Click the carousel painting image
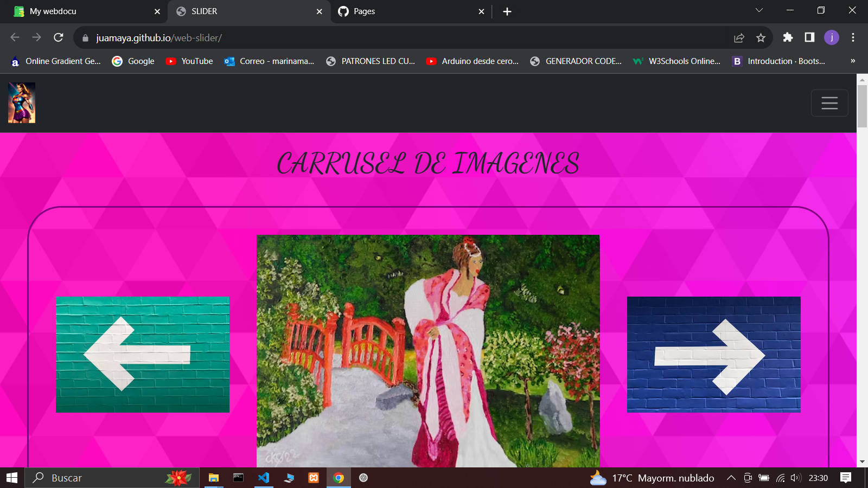 click(x=428, y=351)
